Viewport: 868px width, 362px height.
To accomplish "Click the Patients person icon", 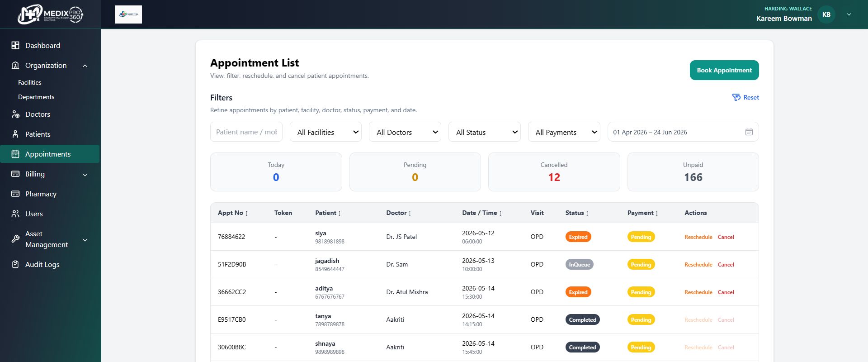I will click(x=15, y=134).
